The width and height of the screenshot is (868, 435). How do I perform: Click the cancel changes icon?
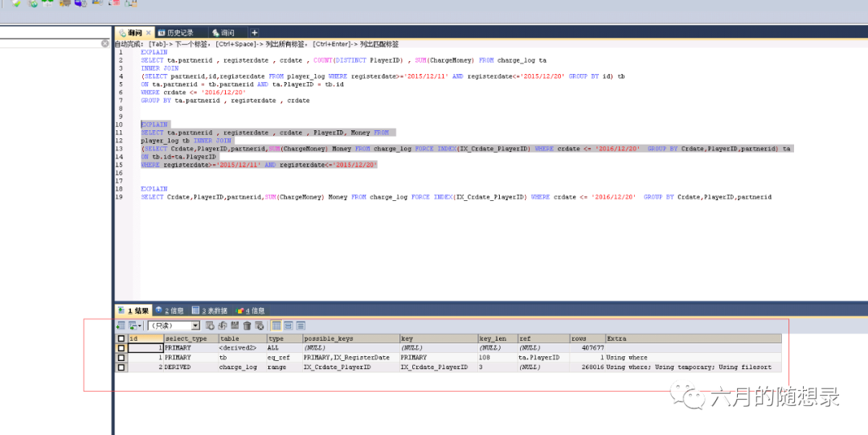pos(259,326)
